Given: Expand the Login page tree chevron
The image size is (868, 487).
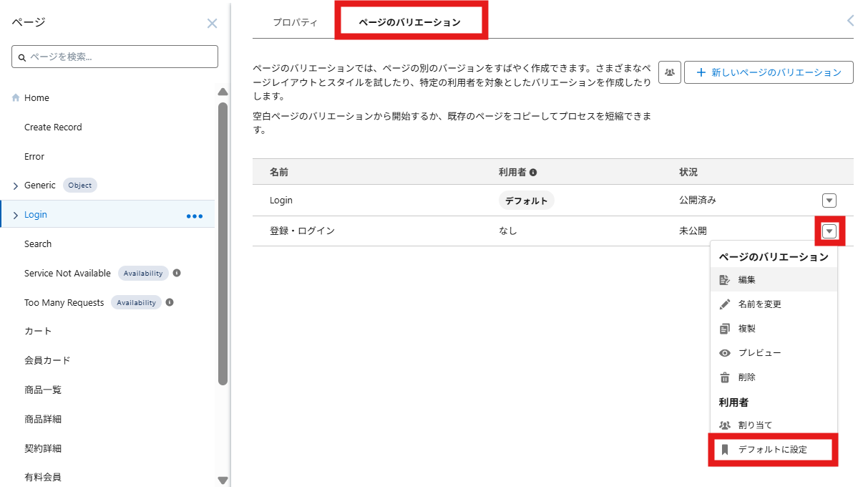Looking at the screenshot, I should (16, 215).
